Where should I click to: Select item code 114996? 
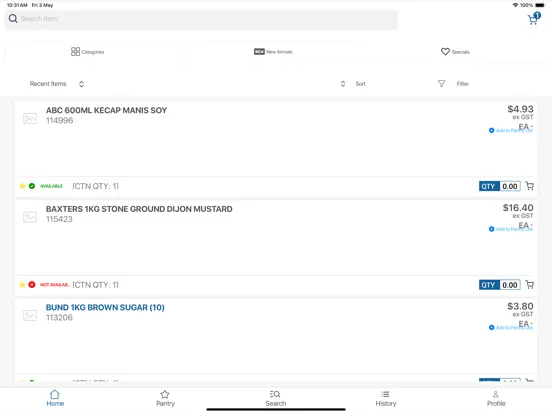pyautogui.click(x=59, y=120)
